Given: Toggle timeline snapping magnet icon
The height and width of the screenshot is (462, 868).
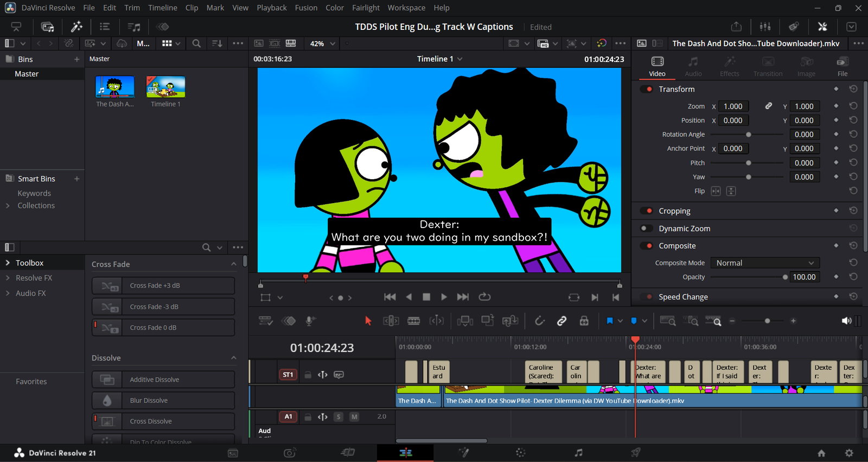Looking at the screenshot, I should click(540, 321).
